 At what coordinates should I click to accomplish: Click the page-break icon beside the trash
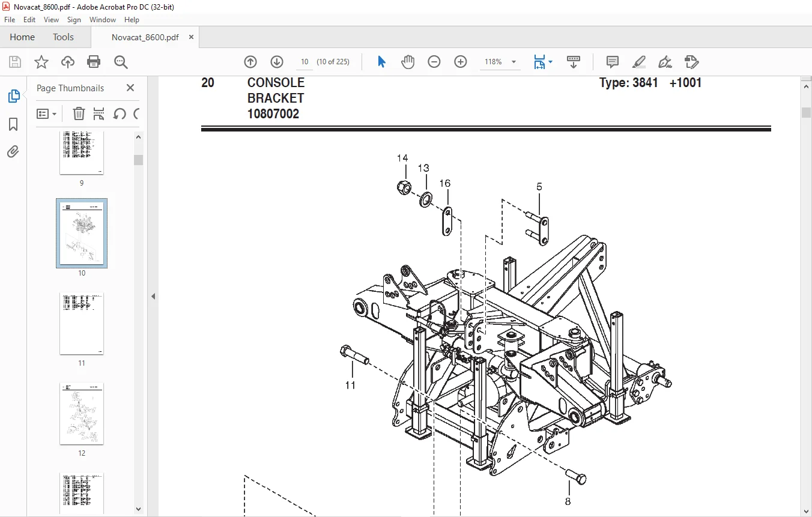(x=99, y=113)
